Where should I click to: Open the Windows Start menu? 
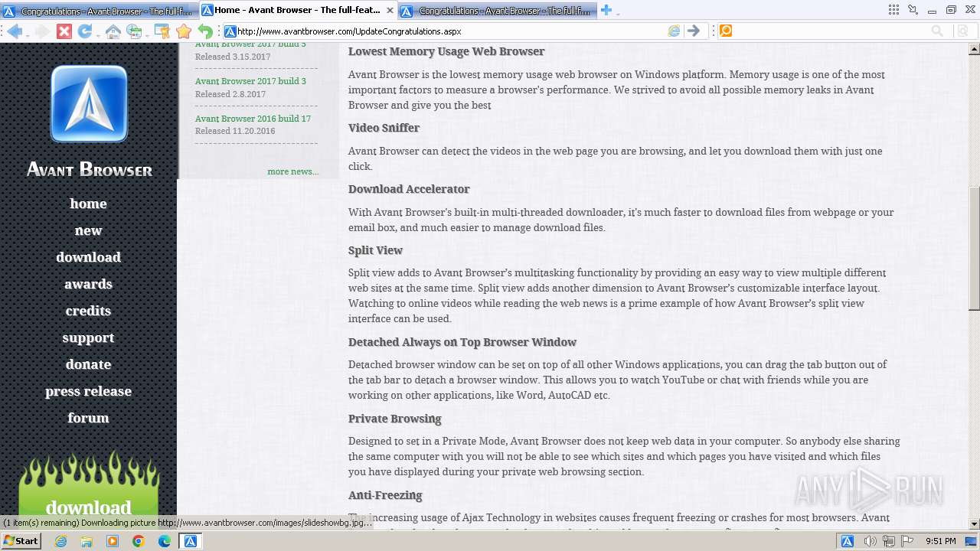point(21,541)
